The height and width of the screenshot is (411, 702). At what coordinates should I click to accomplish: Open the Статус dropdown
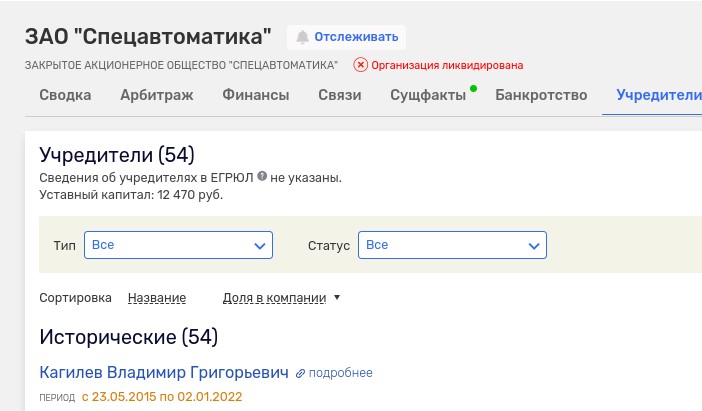pos(454,244)
